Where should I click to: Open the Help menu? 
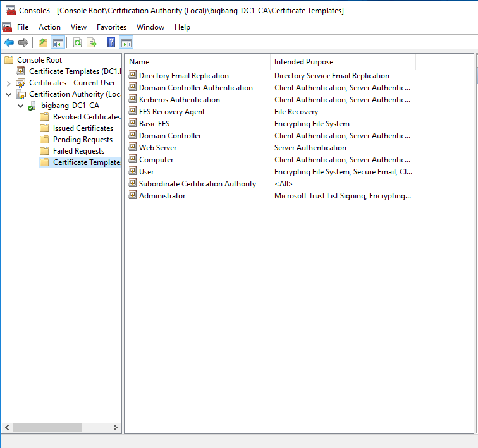point(182,27)
